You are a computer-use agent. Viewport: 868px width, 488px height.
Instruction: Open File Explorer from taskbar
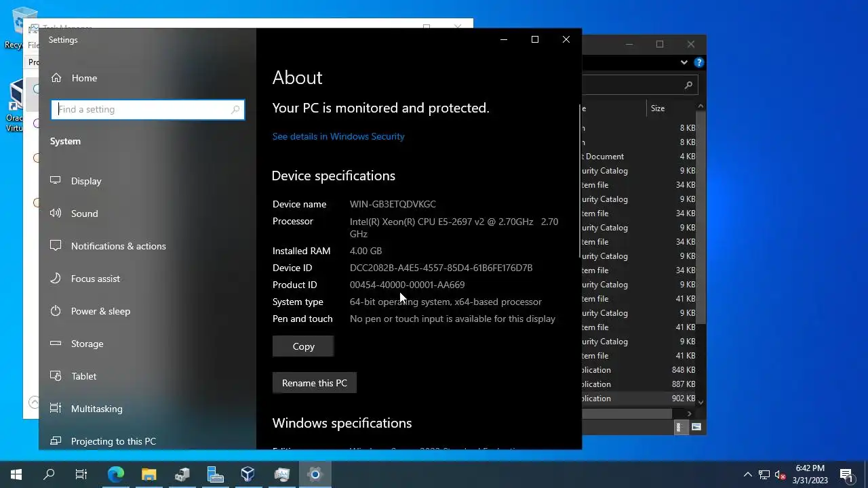[149, 474]
